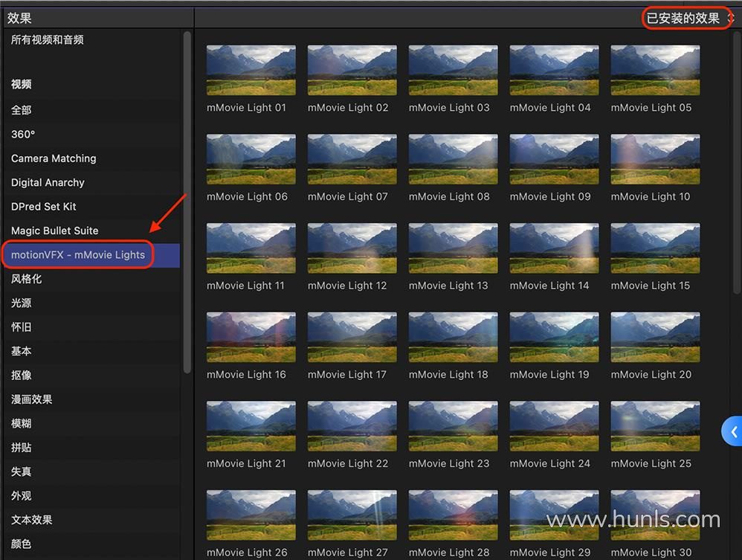This screenshot has width=742, height=560.
Task: Select mMovie Light 24 effect thumbnail
Action: (x=554, y=426)
